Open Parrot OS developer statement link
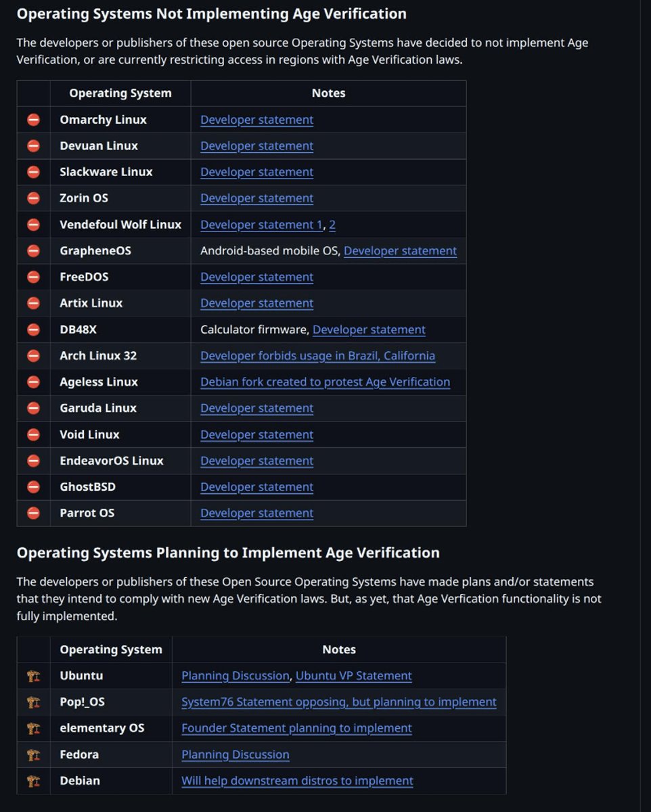Viewport: 651px width, 812px height. [x=256, y=513]
